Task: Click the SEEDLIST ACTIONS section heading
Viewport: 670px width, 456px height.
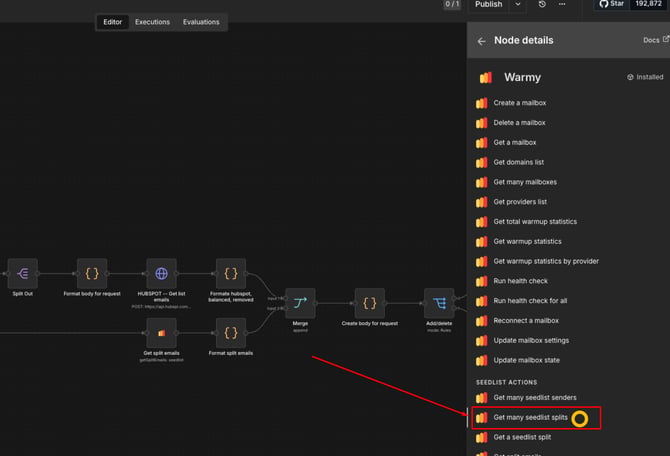Action: click(506, 382)
